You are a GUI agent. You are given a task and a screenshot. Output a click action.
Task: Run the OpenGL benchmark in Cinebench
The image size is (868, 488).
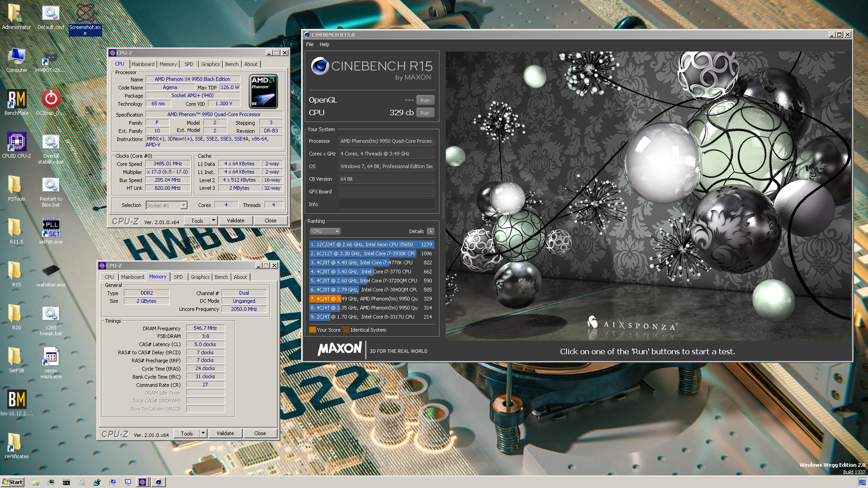tap(425, 100)
